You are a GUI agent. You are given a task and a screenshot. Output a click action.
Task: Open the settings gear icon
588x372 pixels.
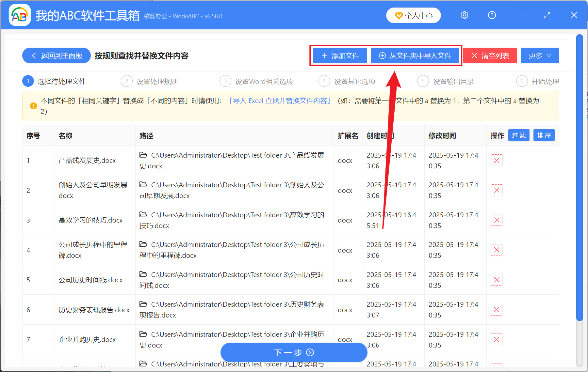coord(464,15)
